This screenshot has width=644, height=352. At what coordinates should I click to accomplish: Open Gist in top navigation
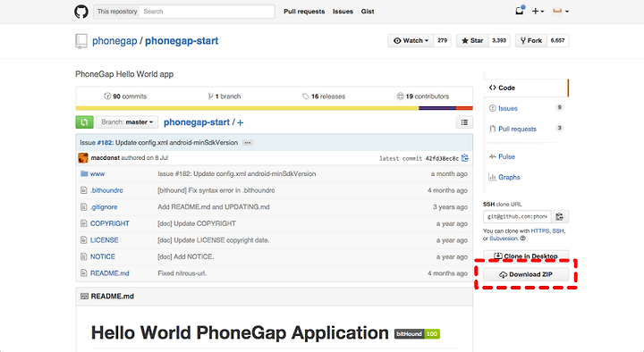(368, 12)
